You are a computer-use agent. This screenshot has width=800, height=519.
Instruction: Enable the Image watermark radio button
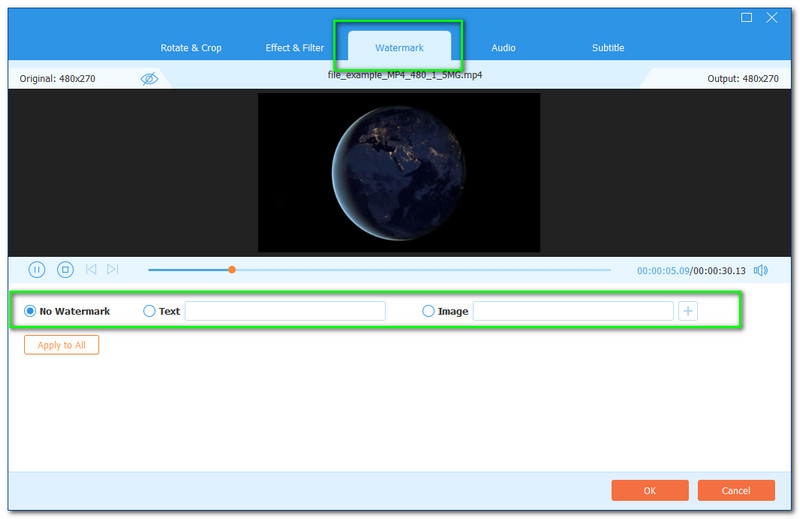coord(429,311)
